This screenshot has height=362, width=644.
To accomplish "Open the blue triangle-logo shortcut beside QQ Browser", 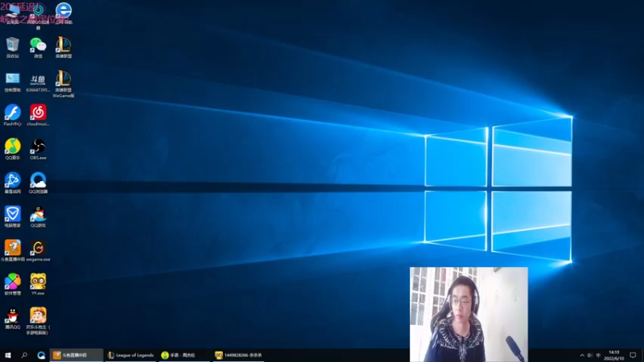I will click(12, 183).
